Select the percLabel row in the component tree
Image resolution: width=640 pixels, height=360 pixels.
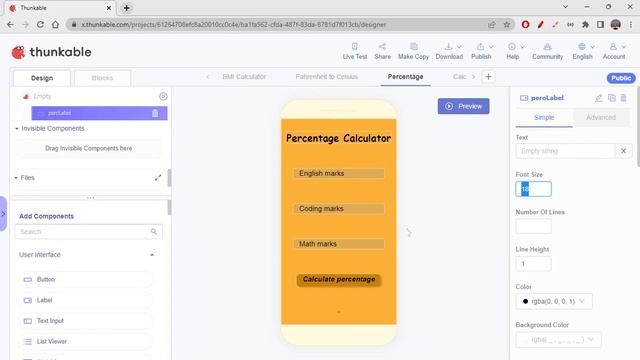point(99,113)
